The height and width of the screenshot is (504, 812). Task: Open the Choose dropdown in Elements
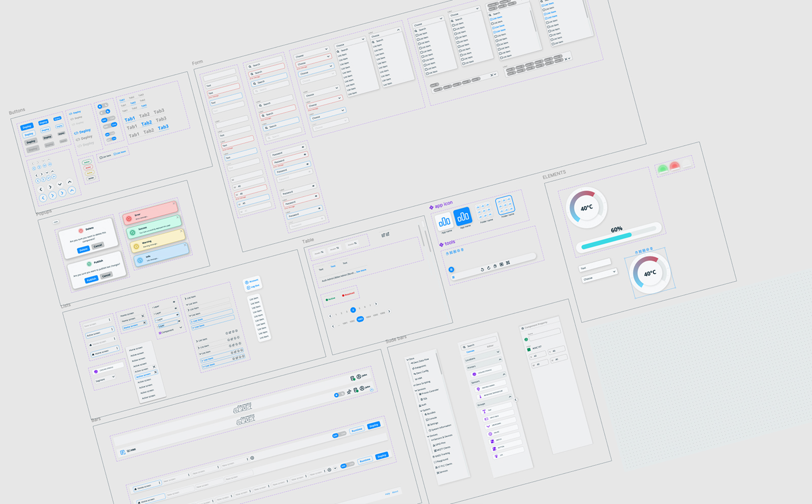(x=599, y=275)
